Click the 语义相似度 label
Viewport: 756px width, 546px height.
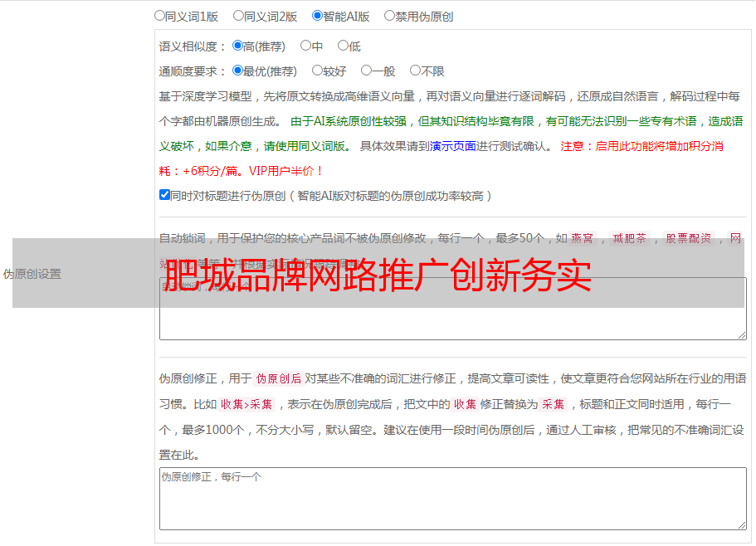(x=192, y=46)
